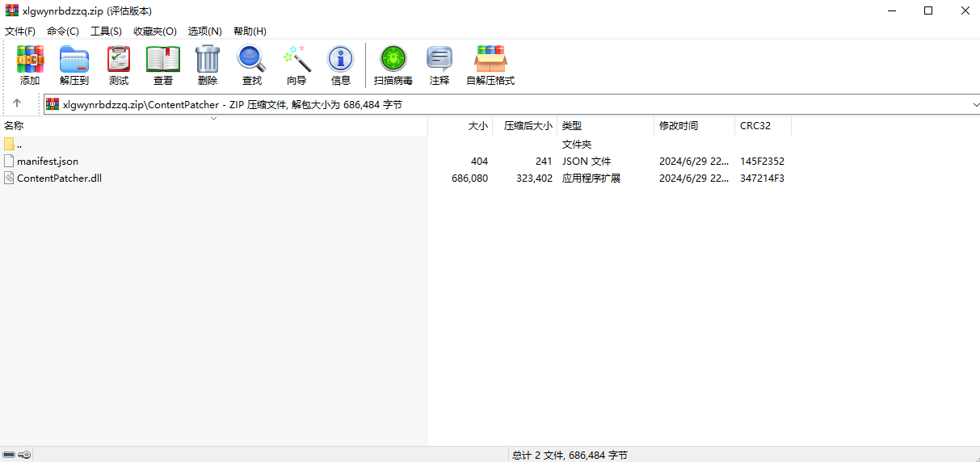Click CRC32 value 347214F3
The height and width of the screenshot is (462, 980).
[x=762, y=178]
